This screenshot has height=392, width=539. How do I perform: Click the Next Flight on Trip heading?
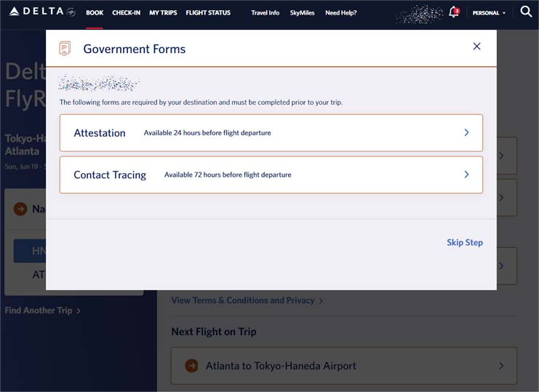(x=213, y=332)
